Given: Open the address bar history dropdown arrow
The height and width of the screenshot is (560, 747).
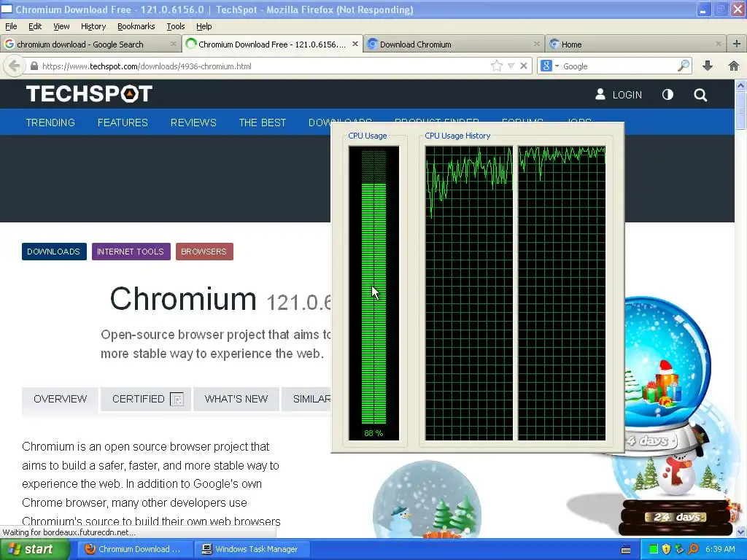Looking at the screenshot, I should 511,66.
